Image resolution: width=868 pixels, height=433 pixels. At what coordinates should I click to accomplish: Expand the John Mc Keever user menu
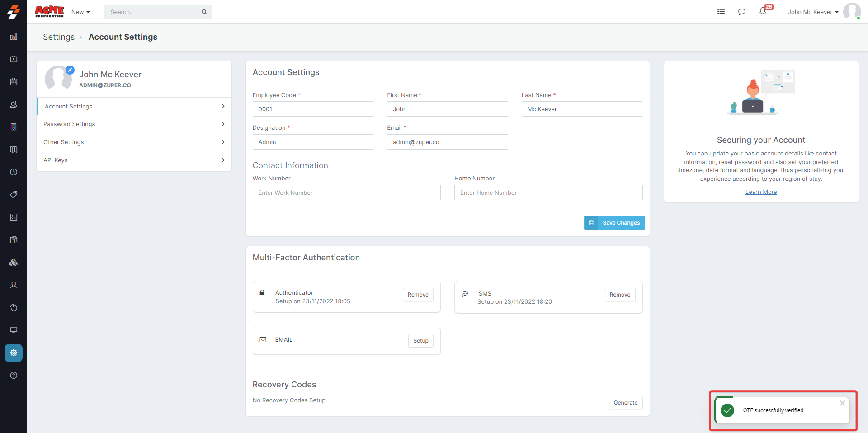point(812,12)
